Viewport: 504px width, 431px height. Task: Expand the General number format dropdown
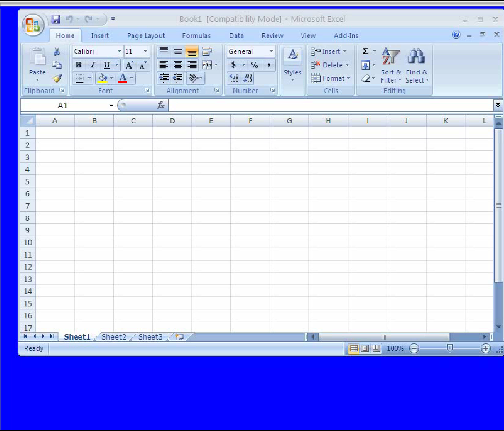[x=271, y=51]
